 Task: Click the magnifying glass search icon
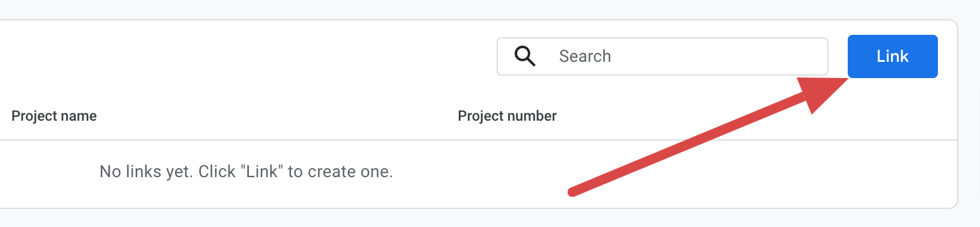coord(525,56)
